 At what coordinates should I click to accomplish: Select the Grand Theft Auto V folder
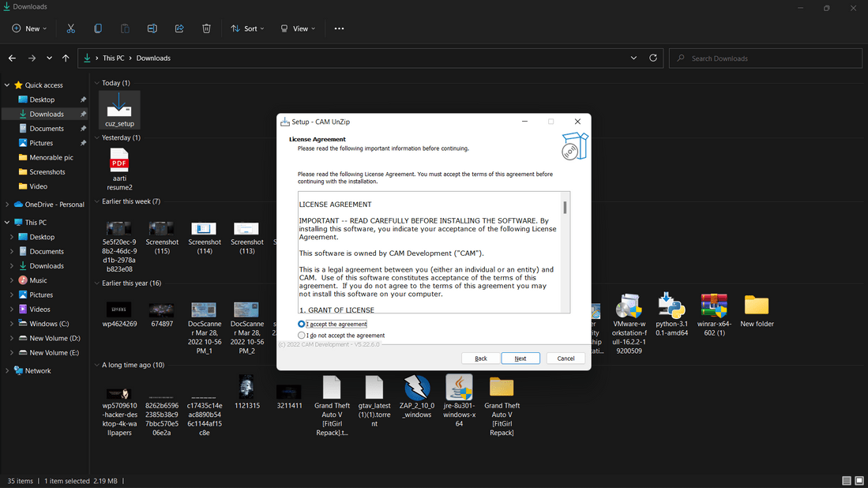tap(502, 406)
